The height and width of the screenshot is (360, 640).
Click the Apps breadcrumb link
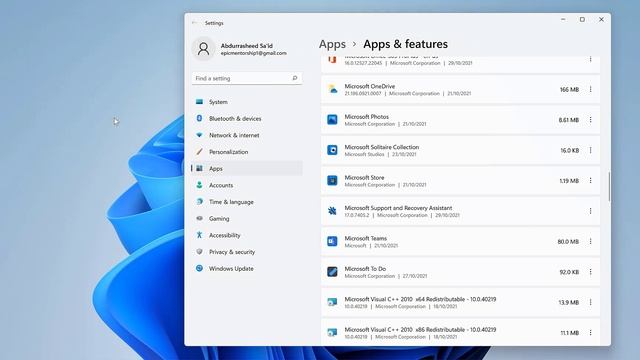pyautogui.click(x=332, y=44)
